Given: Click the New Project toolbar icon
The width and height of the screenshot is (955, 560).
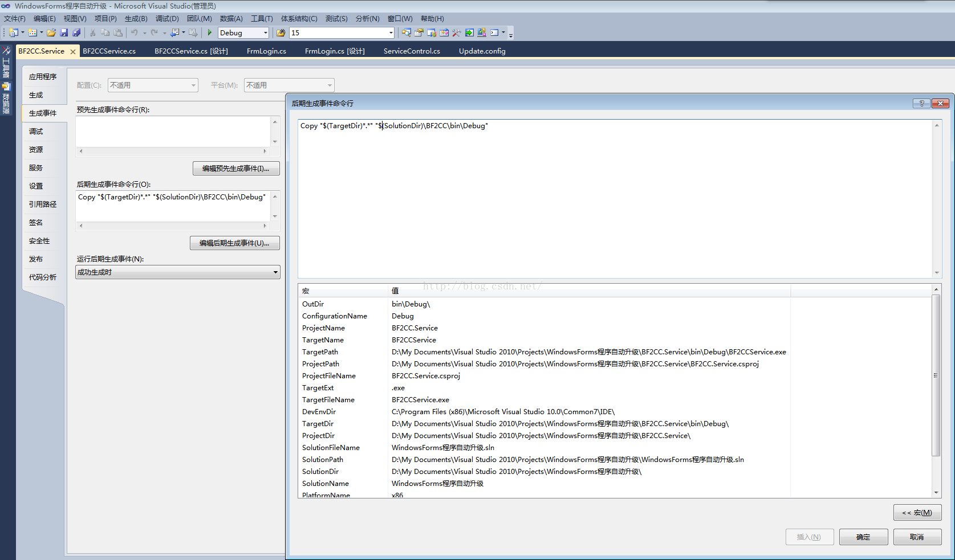Looking at the screenshot, I should [13, 32].
